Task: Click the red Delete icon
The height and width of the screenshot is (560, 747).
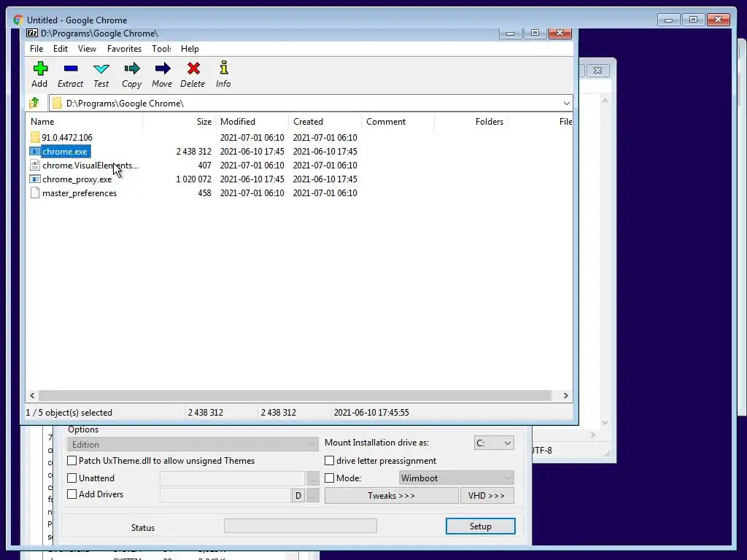Action: tap(193, 69)
